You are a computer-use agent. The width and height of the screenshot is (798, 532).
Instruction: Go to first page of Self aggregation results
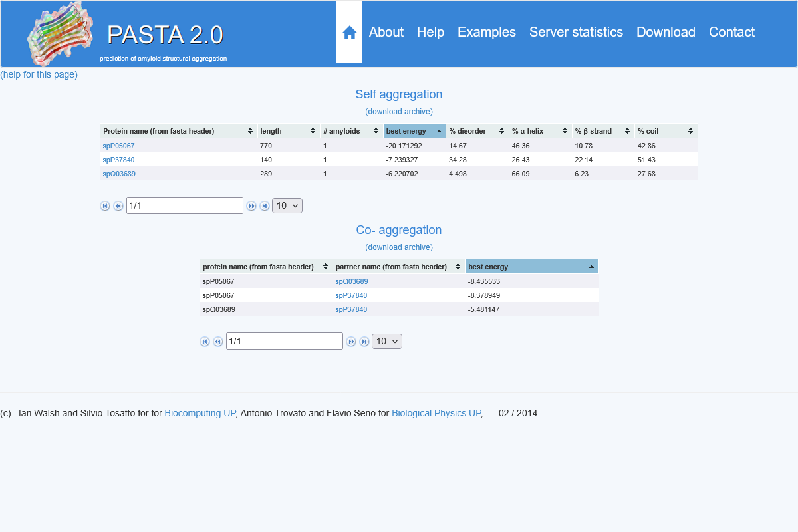click(x=104, y=205)
